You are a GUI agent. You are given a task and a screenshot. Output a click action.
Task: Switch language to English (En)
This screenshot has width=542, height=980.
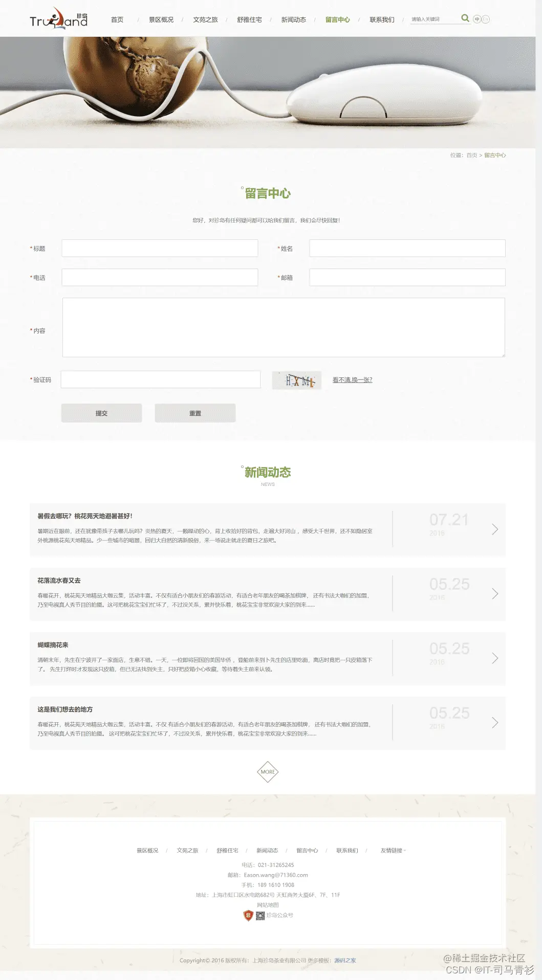(x=486, y=19)
